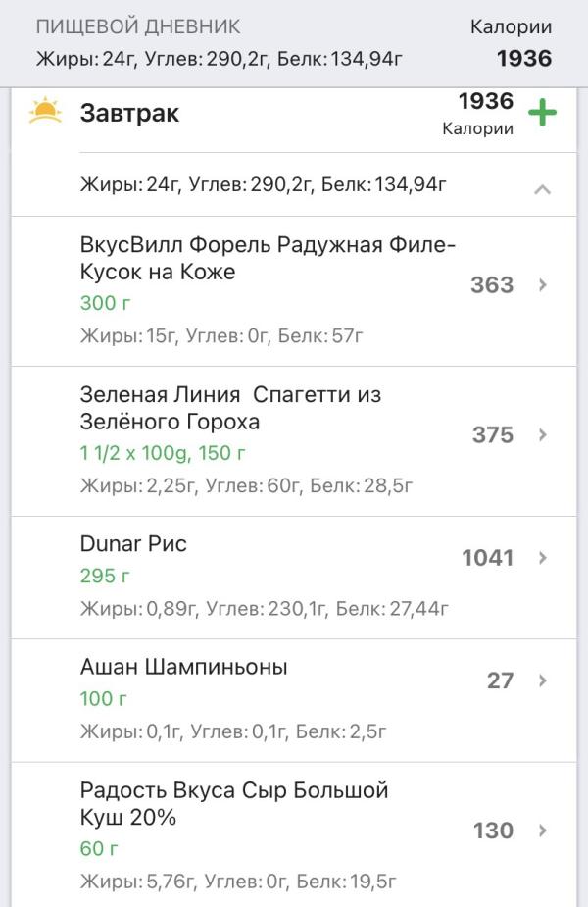Open details chevron for Форель Радужная

(543, 285)
